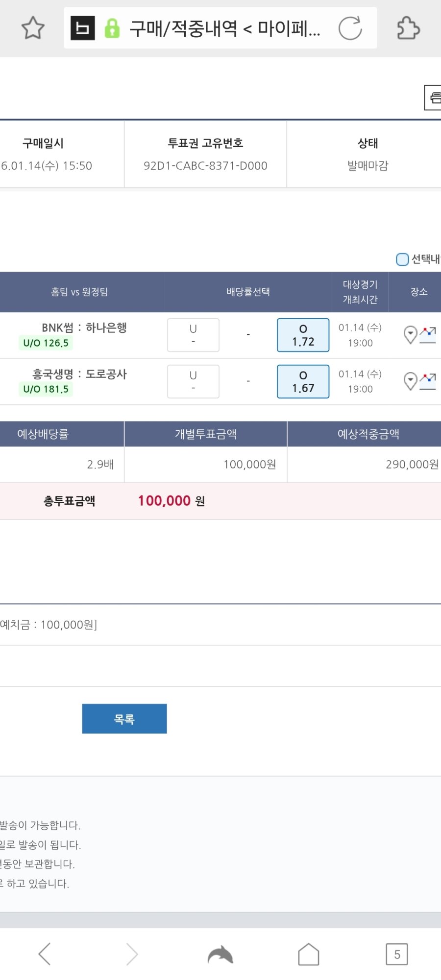Image resolution: width=441 pixels, height=980 pixels.
Task: Toggle the 선택내역 checkbox
Action: click(402, 259)
